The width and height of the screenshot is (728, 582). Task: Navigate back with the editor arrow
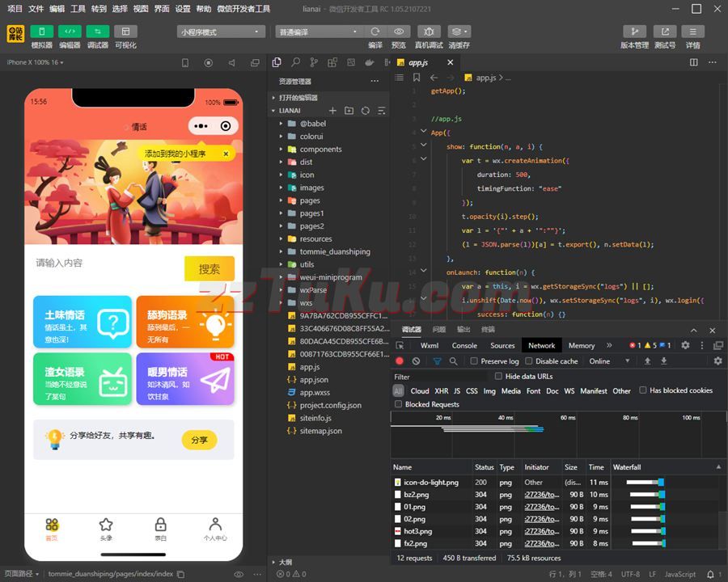[x=434, y=78]
